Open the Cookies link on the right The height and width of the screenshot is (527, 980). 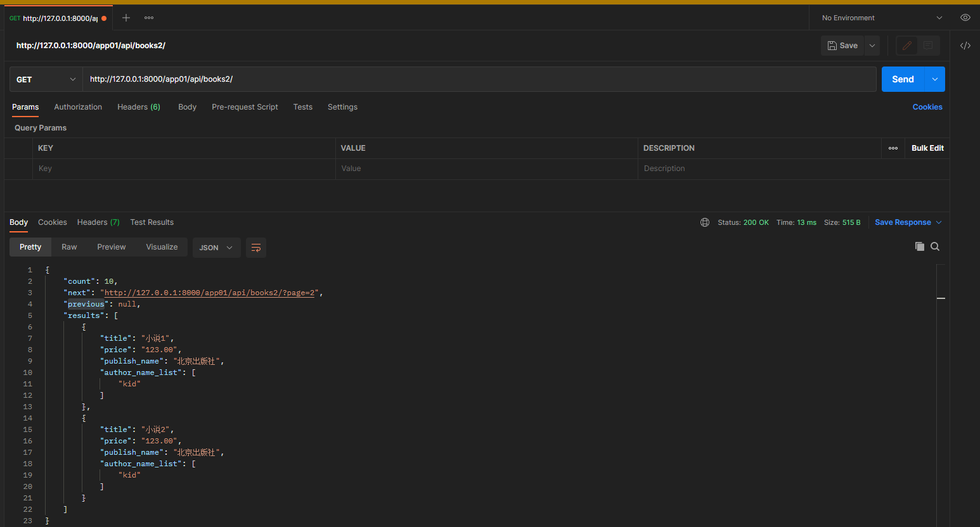tap(927, 107)
